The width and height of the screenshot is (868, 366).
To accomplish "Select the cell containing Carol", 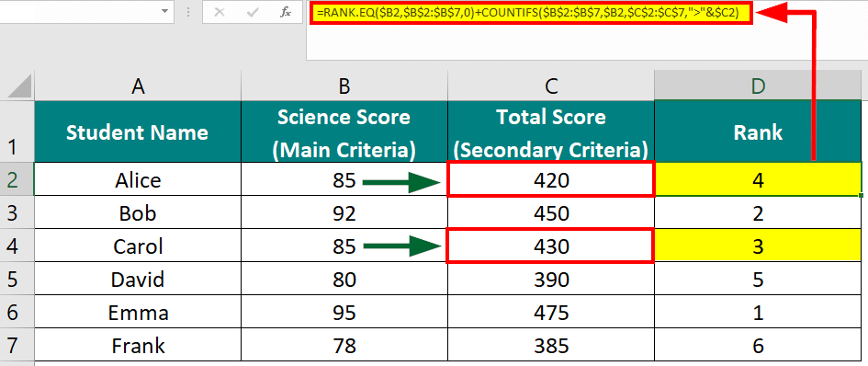I will tap(137, 246).
